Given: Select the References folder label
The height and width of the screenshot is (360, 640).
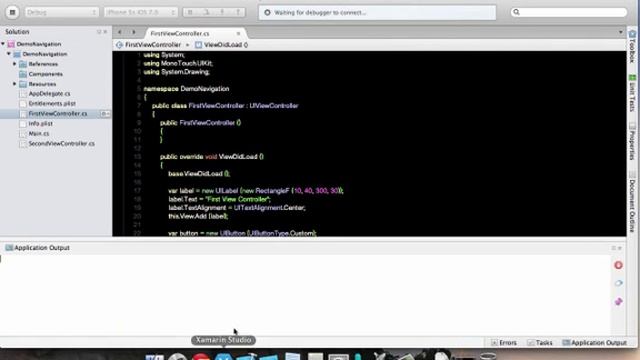Looking at the screenshot, I should pyautogui.click(x=43, y=64).
